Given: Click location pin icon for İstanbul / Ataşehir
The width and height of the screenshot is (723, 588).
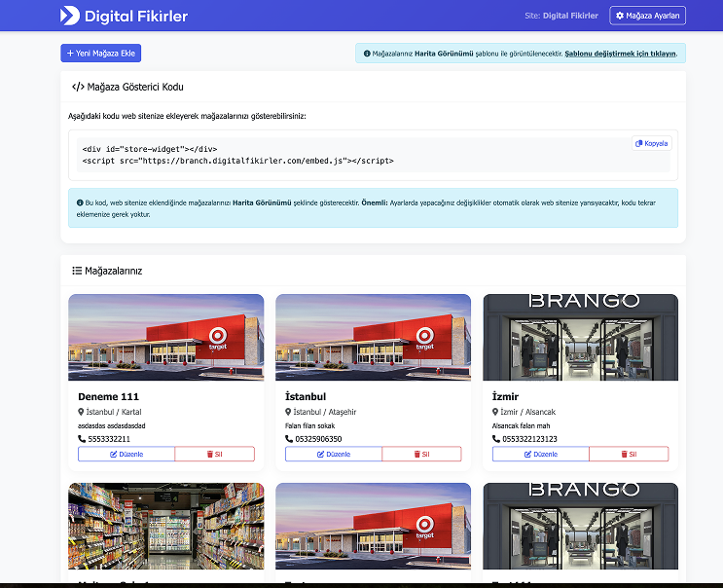Looking at the screenshot, I should [x=288, y=412].
